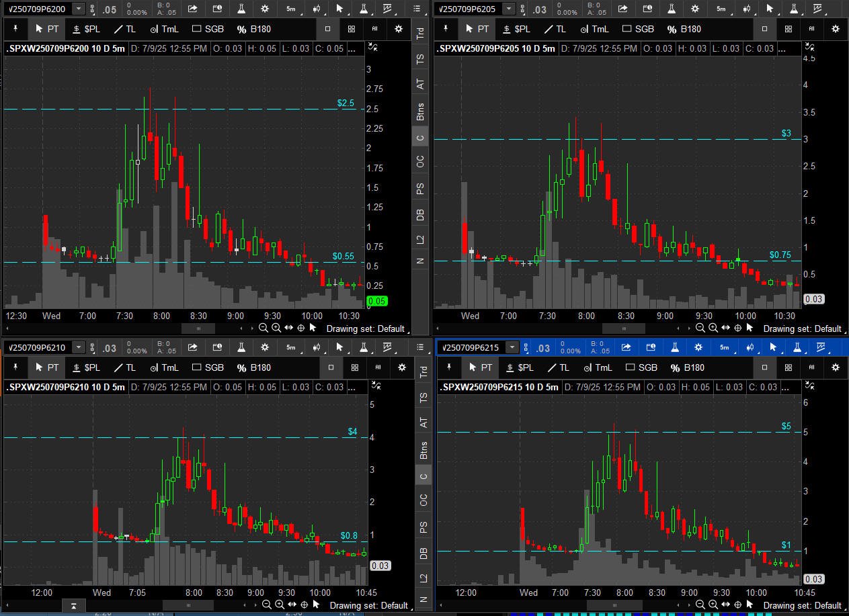Click the horizontal scrollbar thumb under P6200 chart
The width and height of the screenshot is (849, 616).
click(x=198, y=328)
